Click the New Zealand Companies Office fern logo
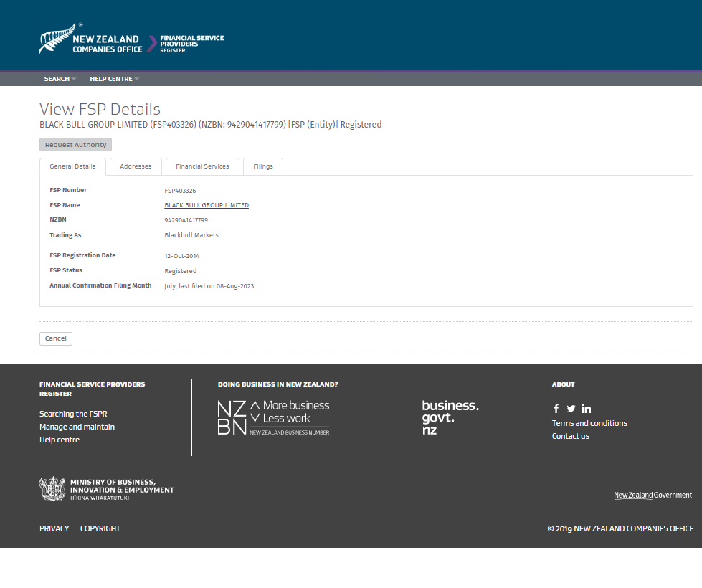The image size is (702, 588). tap(91, 39)
